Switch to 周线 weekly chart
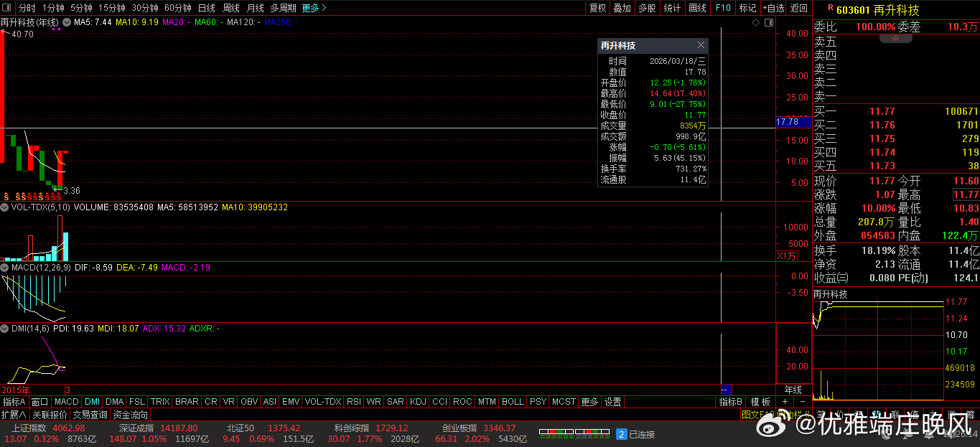 pyautogui.click(x=231, y=8)
